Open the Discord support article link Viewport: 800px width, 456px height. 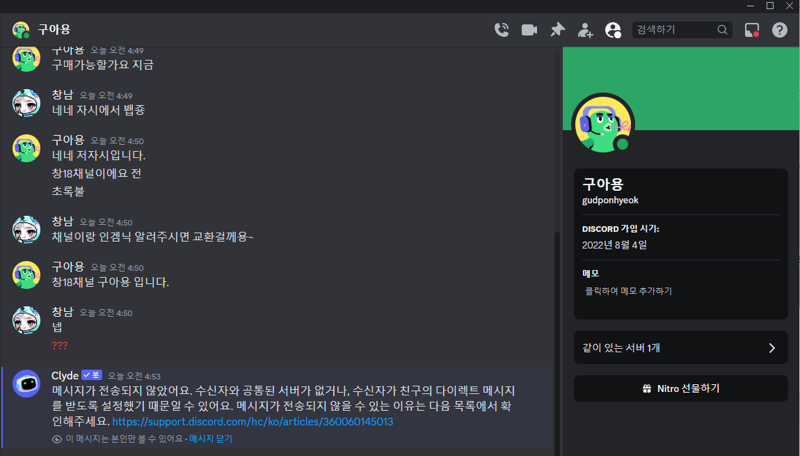point(253,422)
